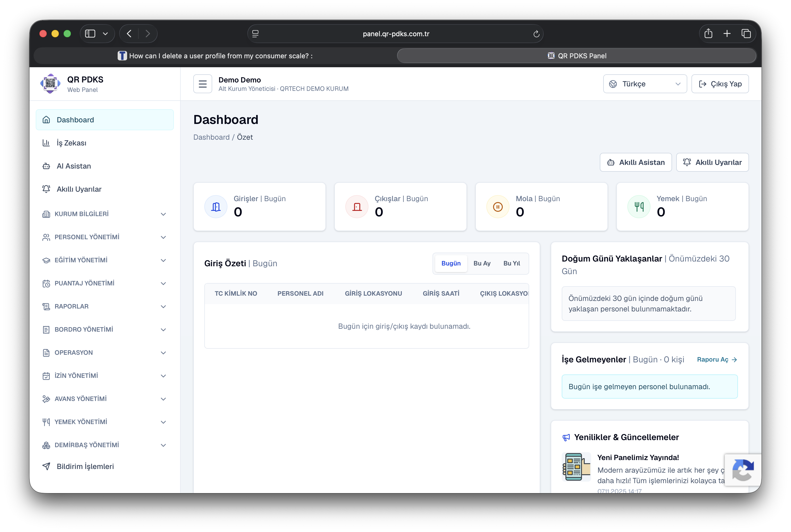Expand the OPERASYON chevron

pos(163,352)
